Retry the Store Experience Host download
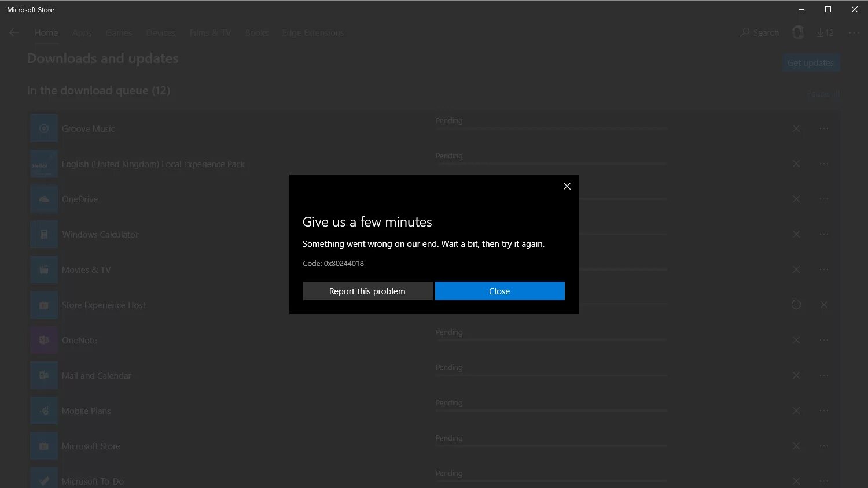The image size is (868, 488). tap(796, 305)
